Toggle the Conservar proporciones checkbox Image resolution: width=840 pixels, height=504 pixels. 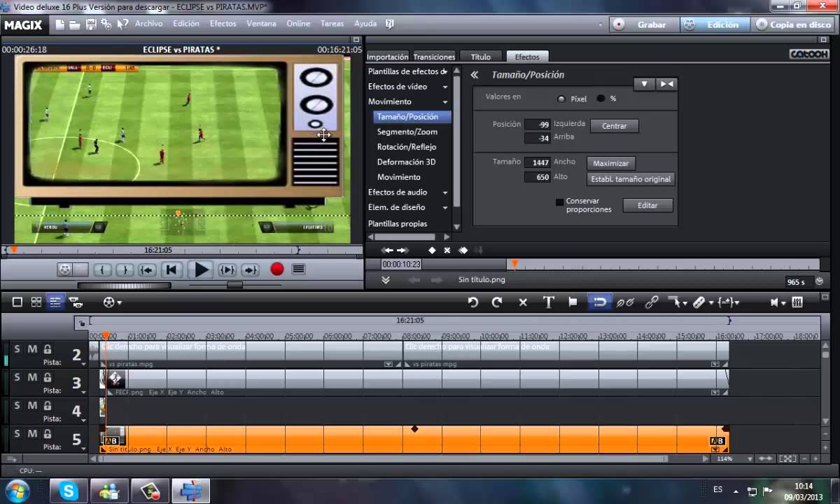[x=560, y=202]
